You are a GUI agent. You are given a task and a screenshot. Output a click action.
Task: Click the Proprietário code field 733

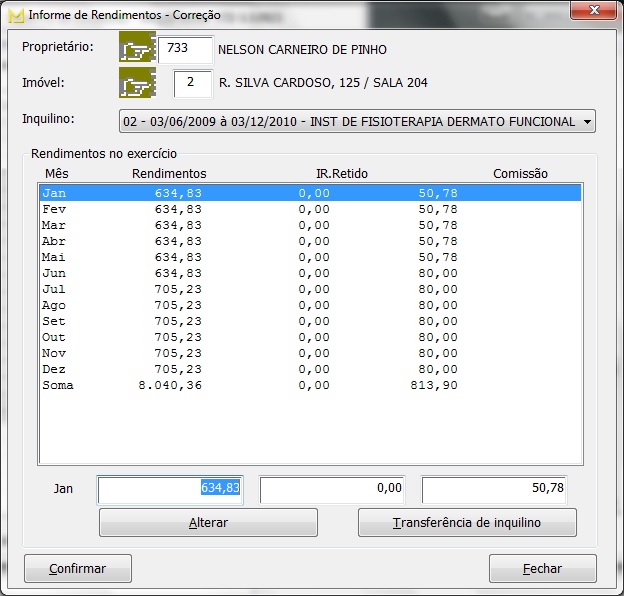click(x=185, y=50)
